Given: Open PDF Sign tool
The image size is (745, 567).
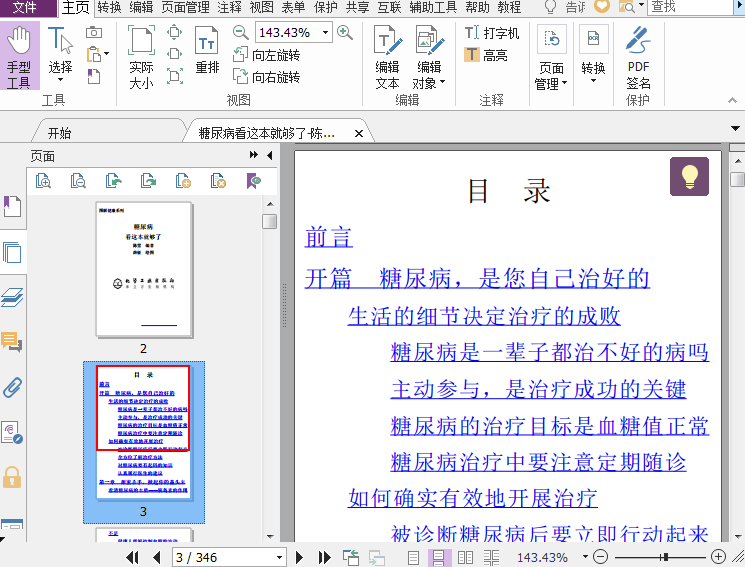Looking at the screenshot, I should (638, 57).
